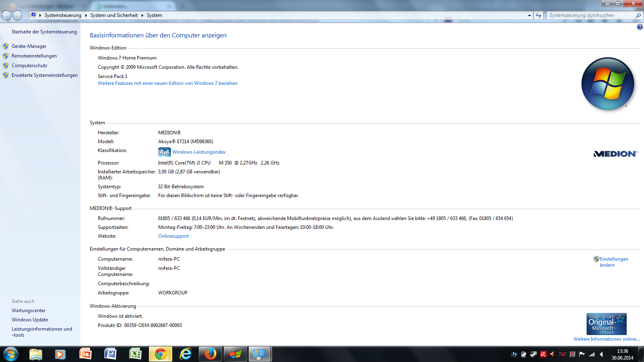Screen dimensions: 644x362
Task: Click the 4,4 performance rating badge
Action: pos(164,152)
